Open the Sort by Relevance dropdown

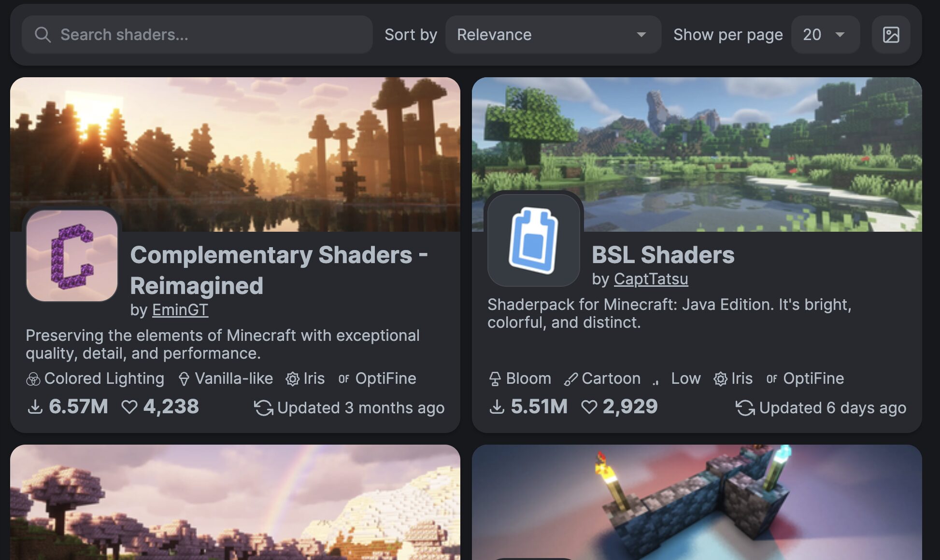pos(553,35)
